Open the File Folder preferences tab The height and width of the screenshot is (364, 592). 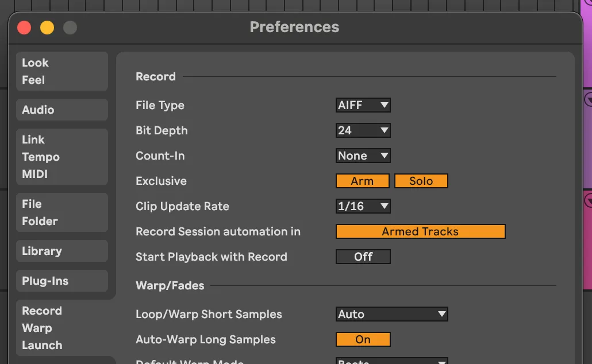coord(61,212)
